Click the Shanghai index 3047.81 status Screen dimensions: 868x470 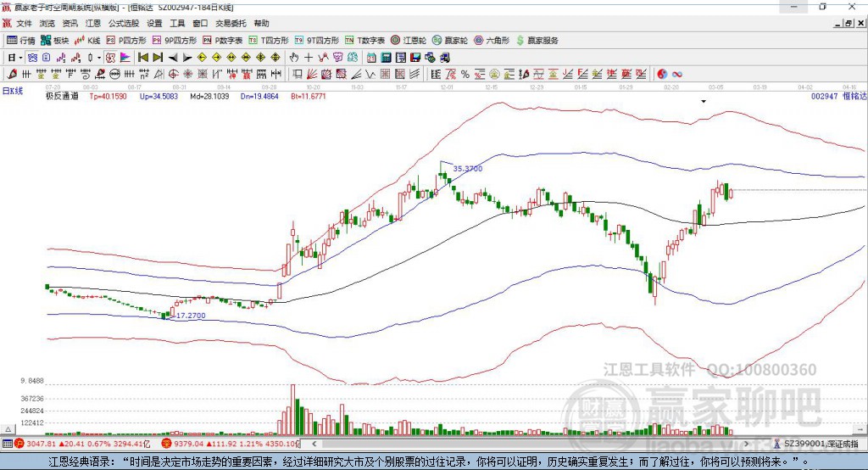pos(82,444)
